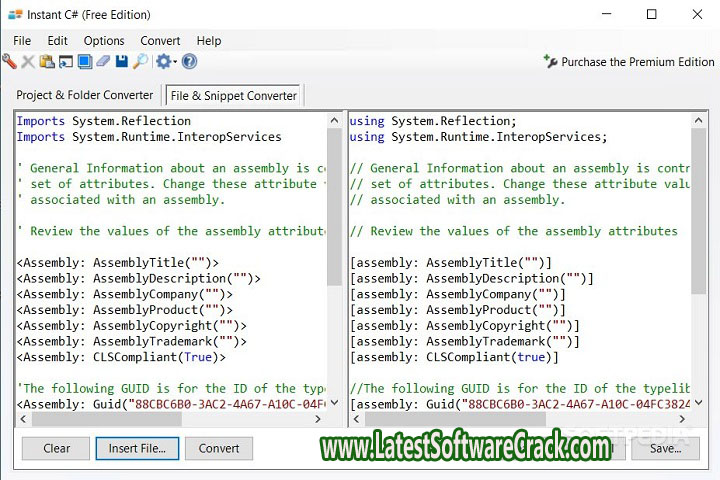720x480 pixels.
Task: Click the eraser clear icon
Action: (x=103, y=61)
